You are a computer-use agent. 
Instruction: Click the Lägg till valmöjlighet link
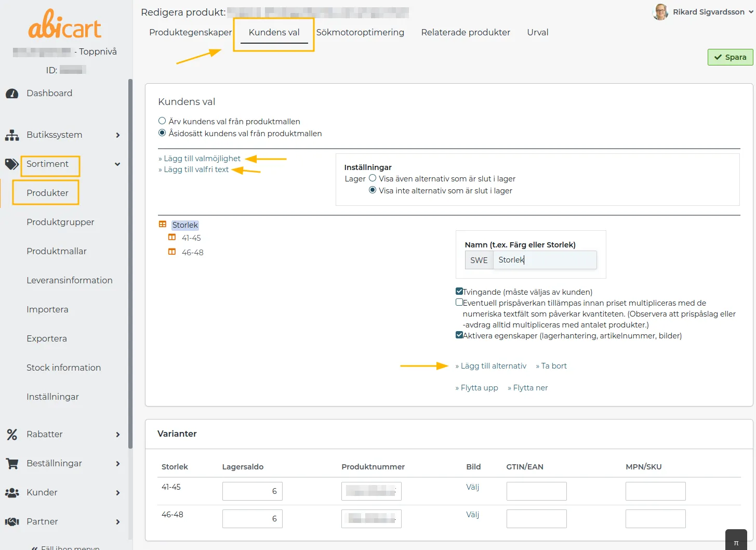[x=200, y=159]
